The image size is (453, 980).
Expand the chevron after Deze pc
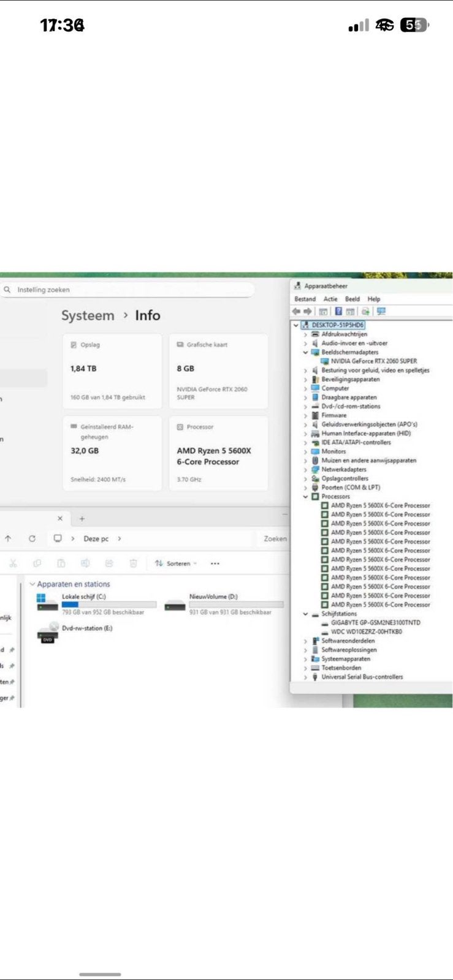(x=119, y=538)
